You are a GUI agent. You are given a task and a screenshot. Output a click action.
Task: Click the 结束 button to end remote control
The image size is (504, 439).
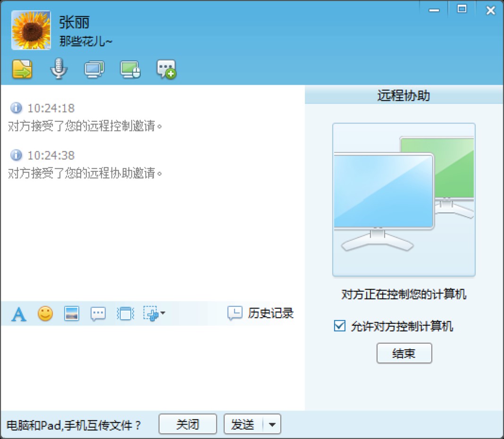click(x=404, y=353)
